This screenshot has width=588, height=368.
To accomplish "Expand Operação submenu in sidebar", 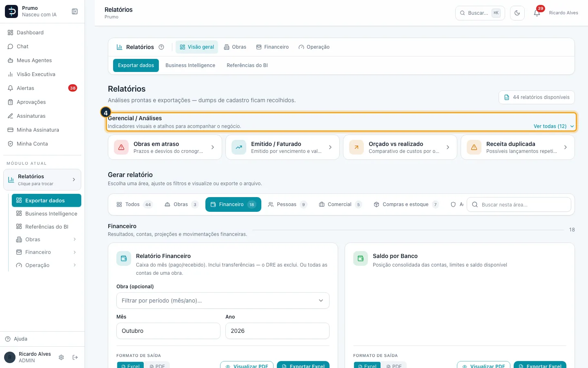I will [47, 265].
